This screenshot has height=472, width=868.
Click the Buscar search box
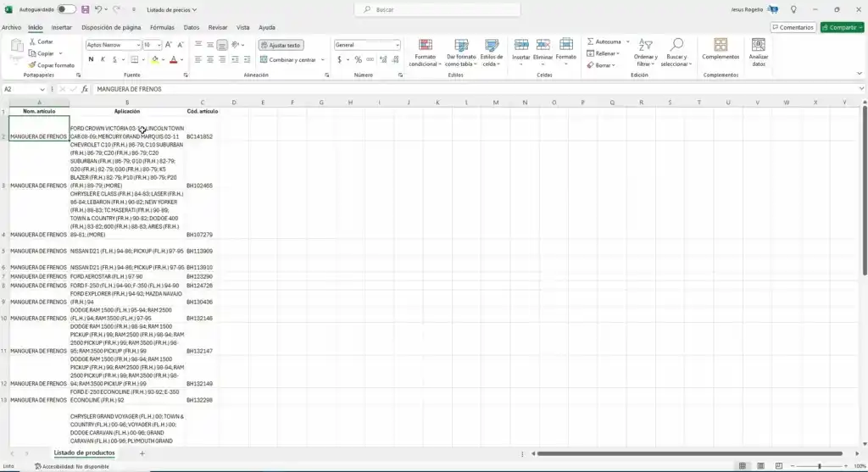pos(437,9)
